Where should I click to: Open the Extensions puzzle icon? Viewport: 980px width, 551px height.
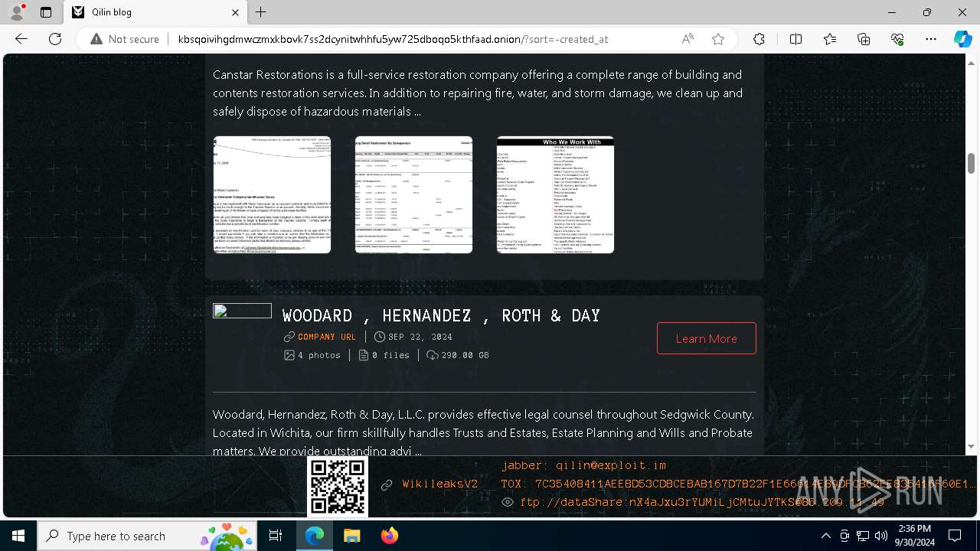759,39
